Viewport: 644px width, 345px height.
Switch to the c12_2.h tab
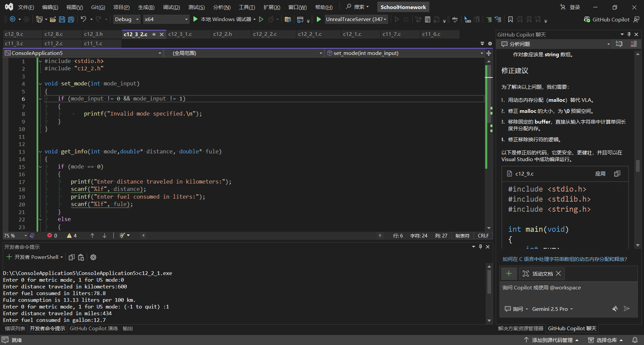pyautogui.click(x=222, y=34)
